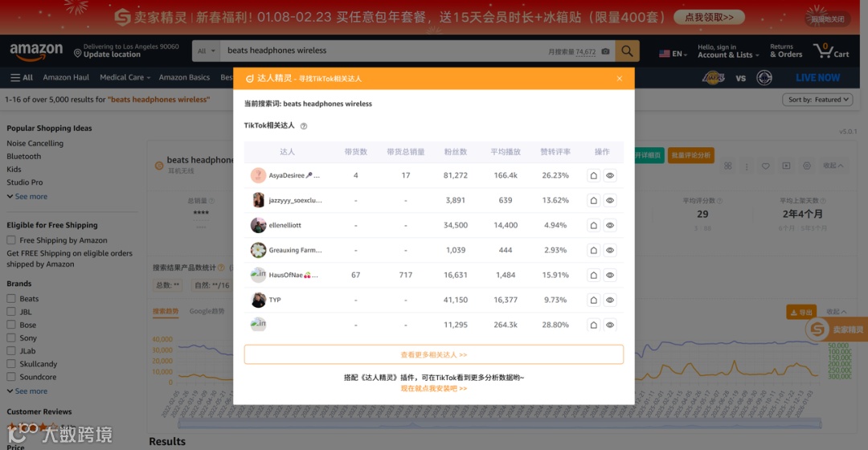Expand See more under Popular Shopping Ideas
The image size is (868, 450).
(x=27, y=197)
